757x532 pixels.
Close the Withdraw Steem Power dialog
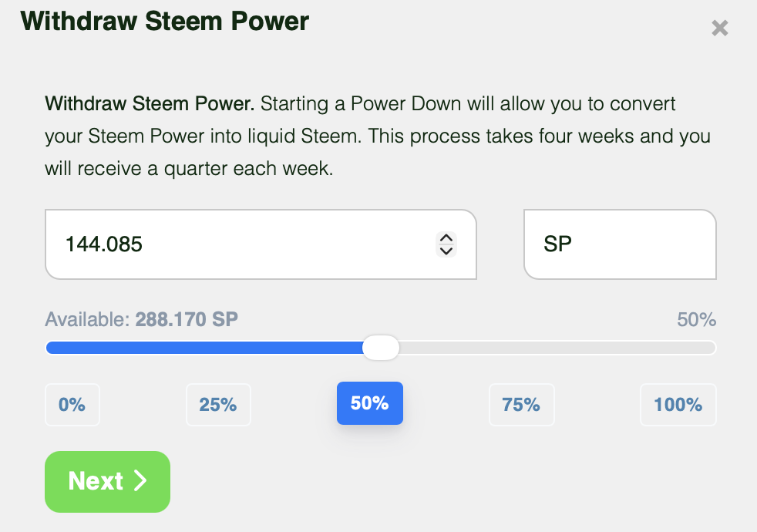[719, 29]
